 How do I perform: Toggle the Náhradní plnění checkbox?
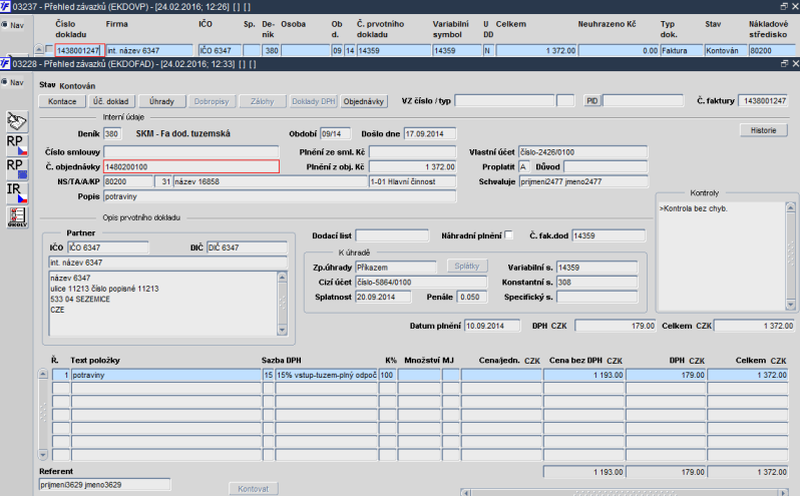coord(508,235)
